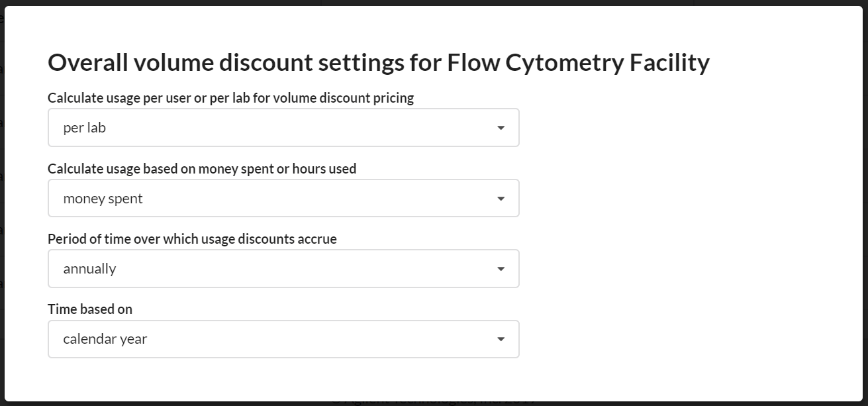This screenshot has height=406, width=868.
Task: Click the 'Time based on' label
Action: [90, 309]
